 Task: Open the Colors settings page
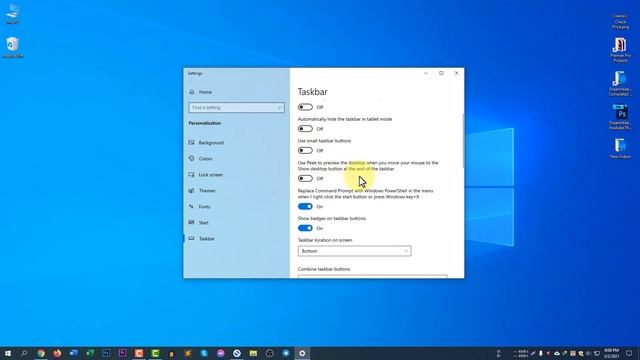(x=205, y=159)
